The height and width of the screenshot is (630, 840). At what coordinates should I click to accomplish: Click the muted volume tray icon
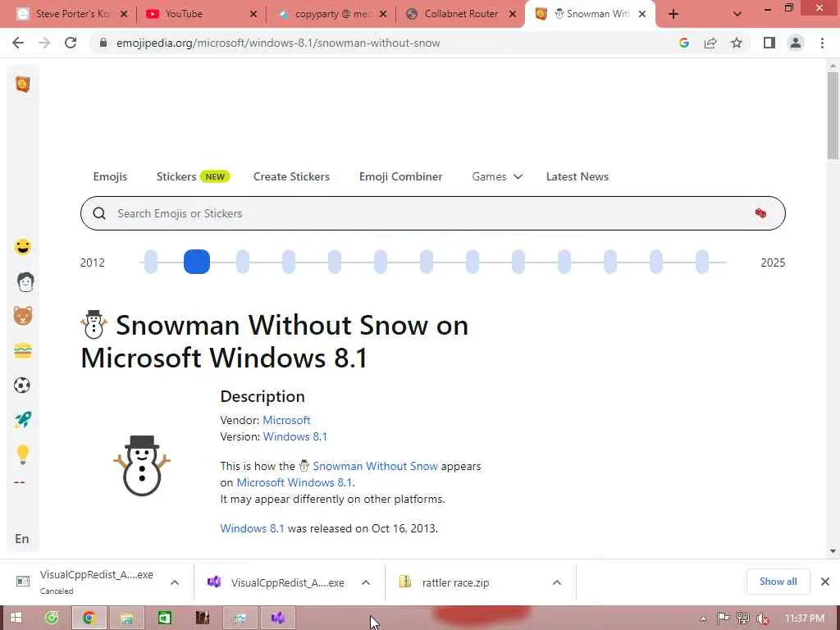(x=762, y=619)
